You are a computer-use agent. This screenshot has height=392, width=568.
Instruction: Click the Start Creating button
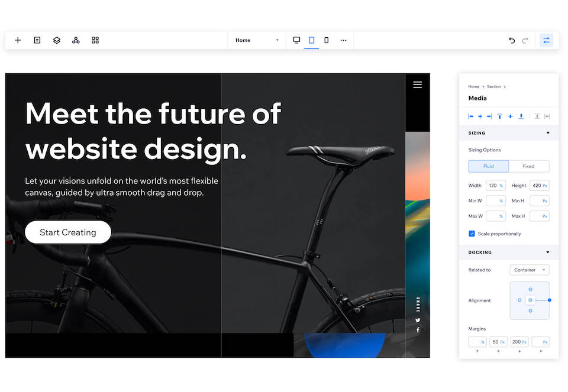68,232
